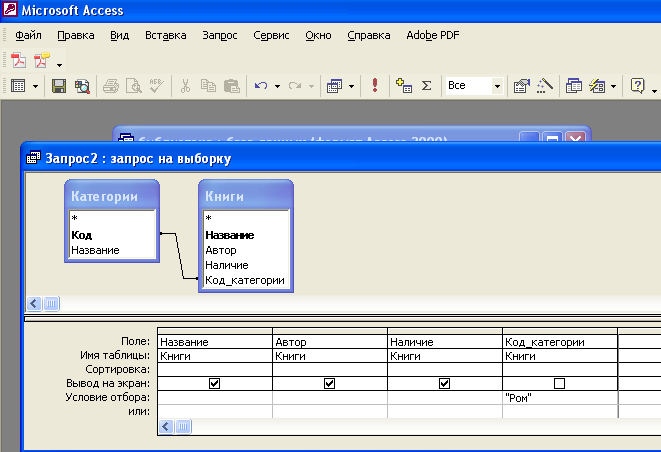Image resolution: width=661 pixels, height=452 pixels.
Task: Open the Запрос menu
Action: point(220,35)
